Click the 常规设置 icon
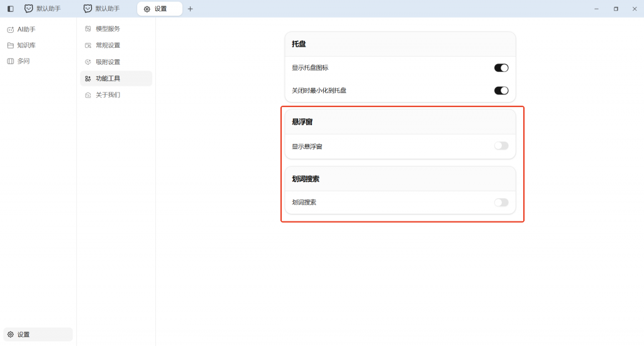This screenshot has height=346, width=644. pos(88,45)
